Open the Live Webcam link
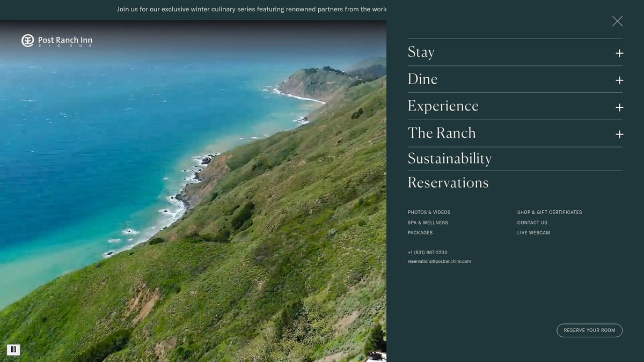 pyautogui.click(x=533, y=232)
